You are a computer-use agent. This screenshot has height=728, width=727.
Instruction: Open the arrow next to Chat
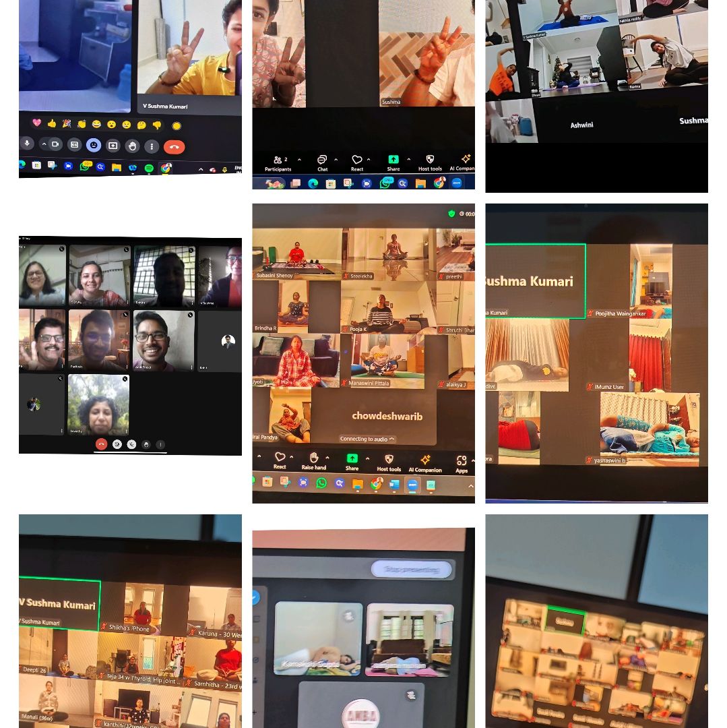pyautogui.click(x=337, y=160)
